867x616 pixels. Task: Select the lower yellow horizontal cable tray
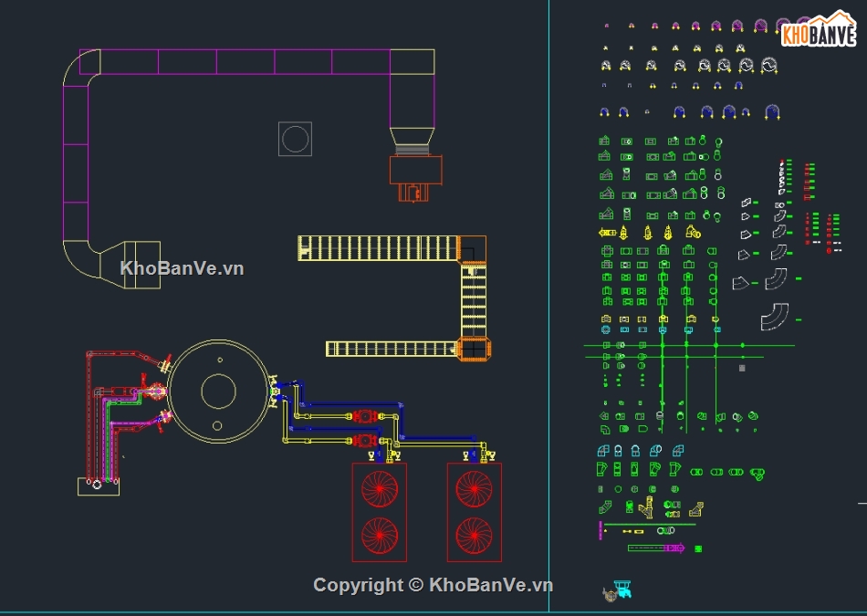point(392,349)
